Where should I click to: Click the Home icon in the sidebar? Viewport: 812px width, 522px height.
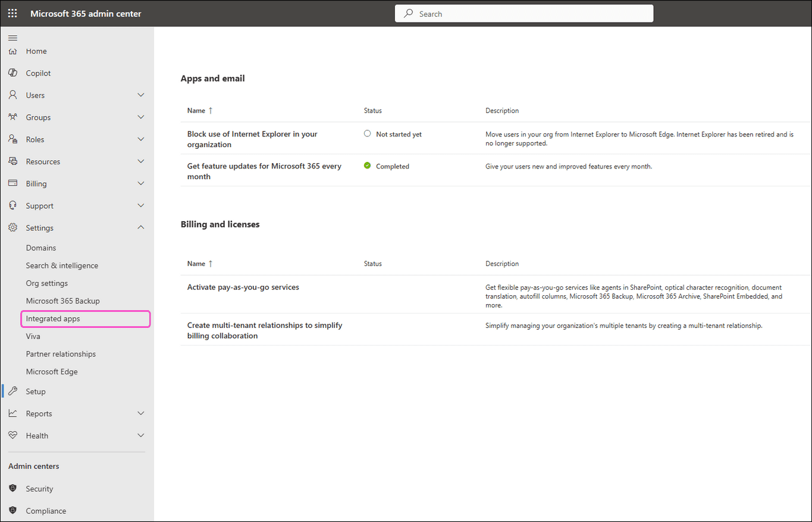coord(12,51)
